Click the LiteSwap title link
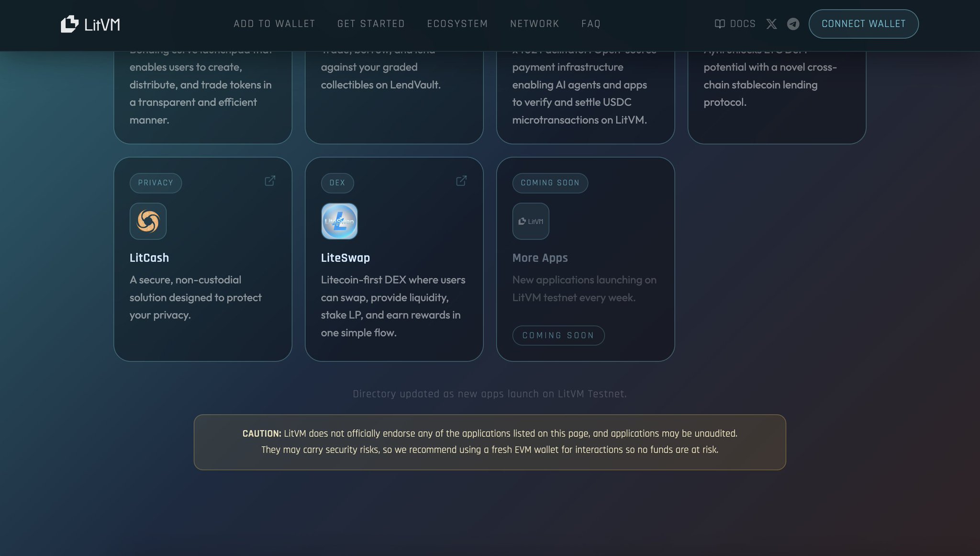Viewport: 980px width, 556px height. pyautogui.click(x=345, y=258)
